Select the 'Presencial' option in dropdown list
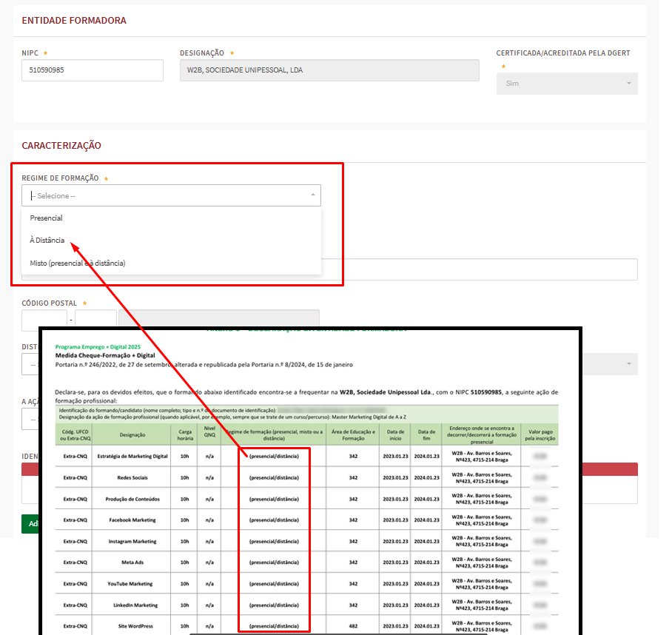 (x=46, y=218)
